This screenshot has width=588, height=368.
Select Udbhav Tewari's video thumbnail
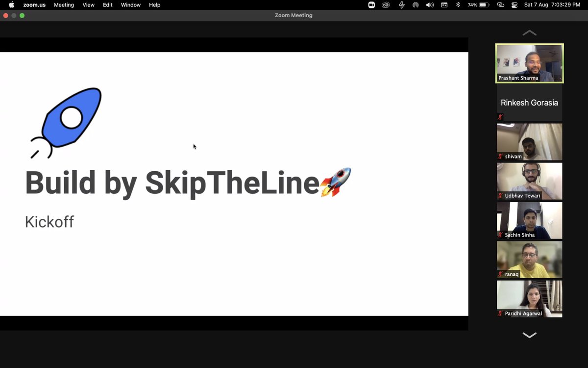[x=529, y=181]
